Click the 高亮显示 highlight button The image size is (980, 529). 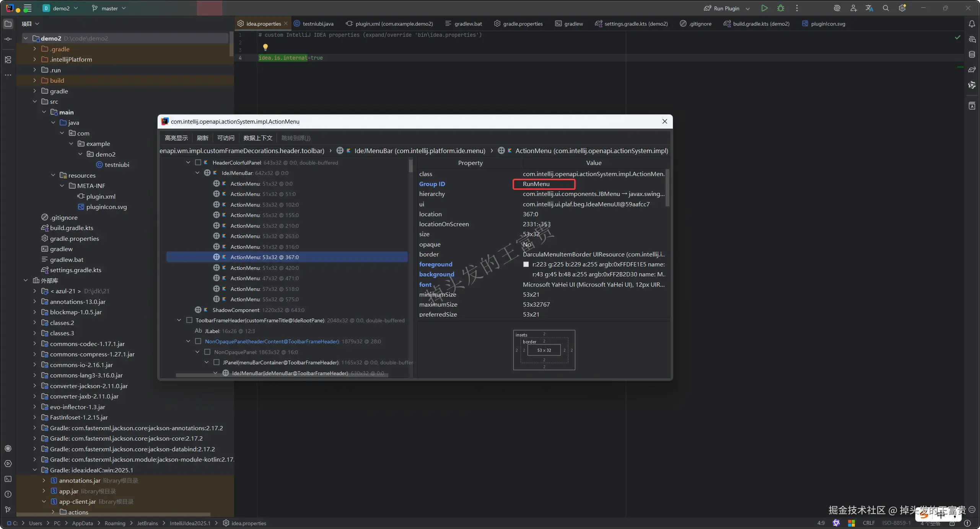click(176, 138)
